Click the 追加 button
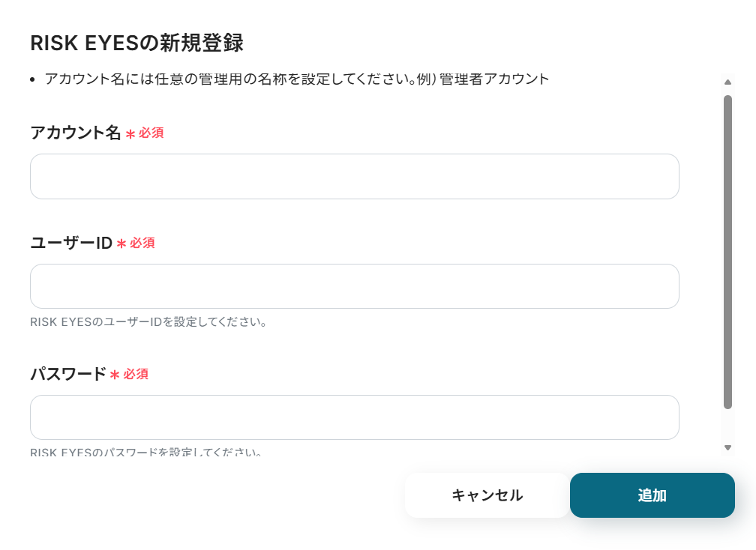756x550 pixels. tap(652, 495)
